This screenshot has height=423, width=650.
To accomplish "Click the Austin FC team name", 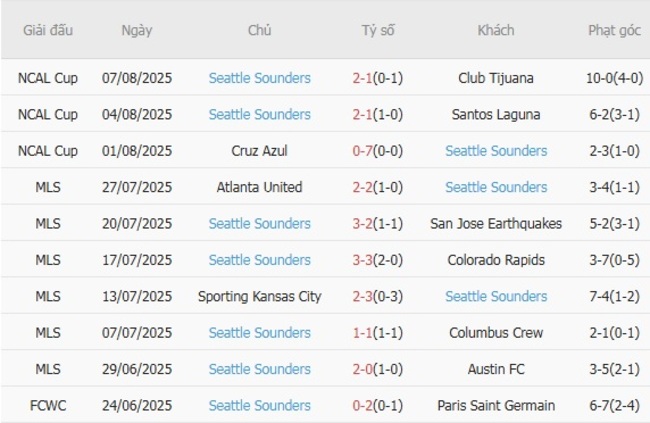I will tap(496, 369).
